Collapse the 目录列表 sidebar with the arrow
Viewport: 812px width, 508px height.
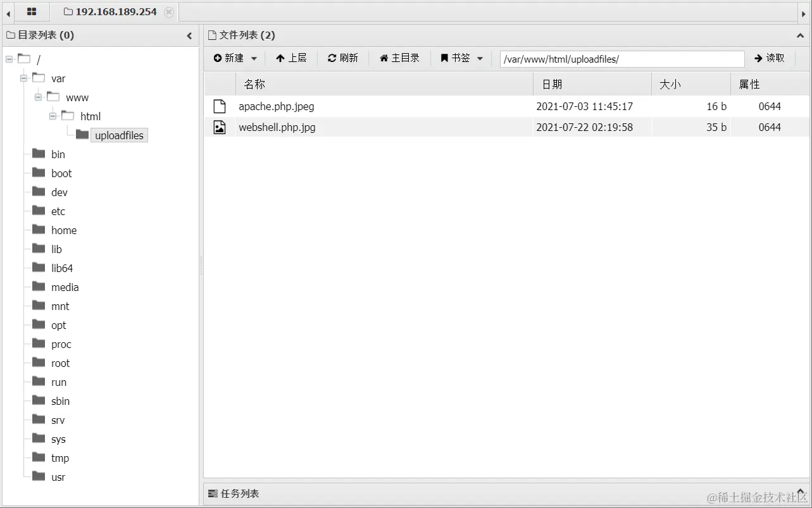click(189, 35)
